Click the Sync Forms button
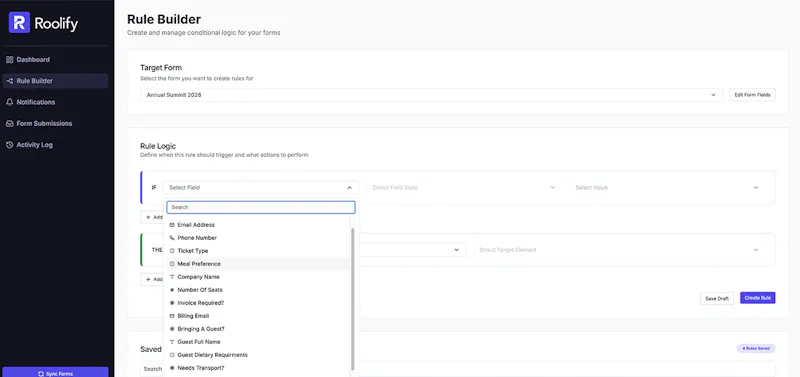The image size is (800, 377). coord(55,373)
